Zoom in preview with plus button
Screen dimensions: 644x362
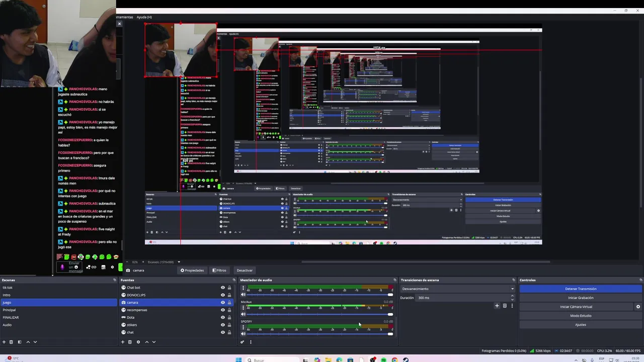tap(143, 262)
